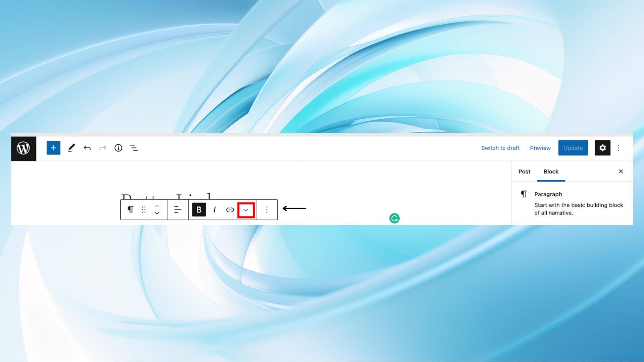
Task: Open the Details info icon
Action: coord(118,148)
